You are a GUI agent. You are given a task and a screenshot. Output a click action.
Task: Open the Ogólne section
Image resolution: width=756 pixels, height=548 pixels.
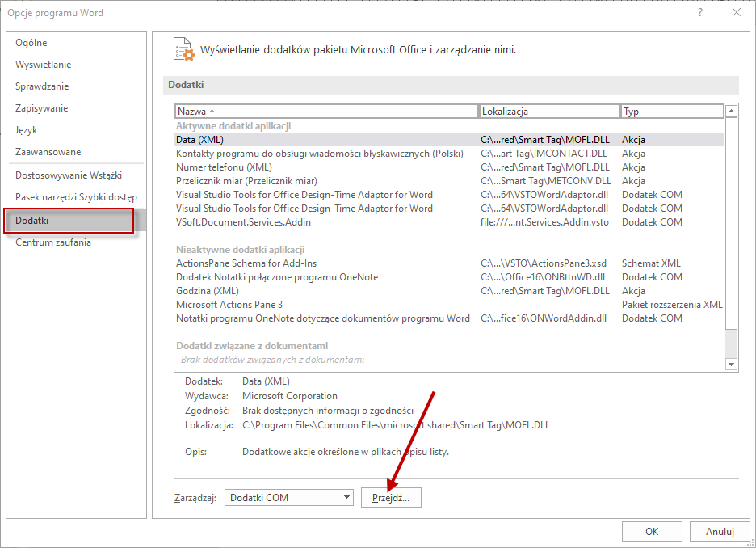pos(76,43)
